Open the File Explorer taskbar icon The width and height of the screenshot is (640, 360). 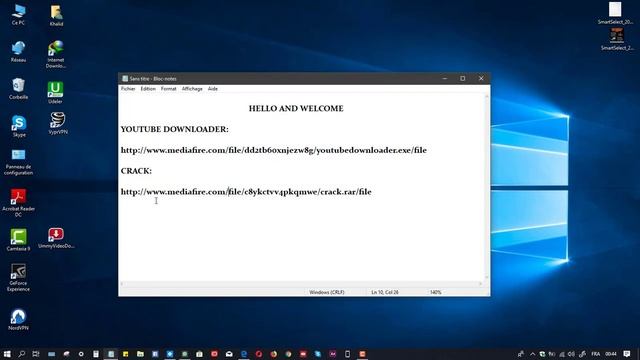point(140,354)
